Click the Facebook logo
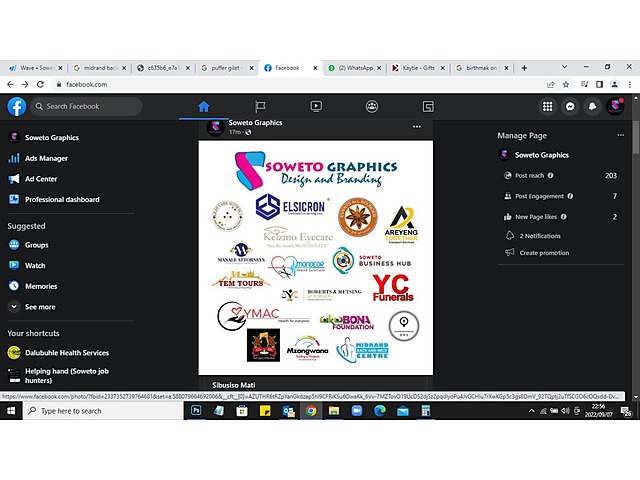This screenshot has height=480, width=640. coord(16,106)
